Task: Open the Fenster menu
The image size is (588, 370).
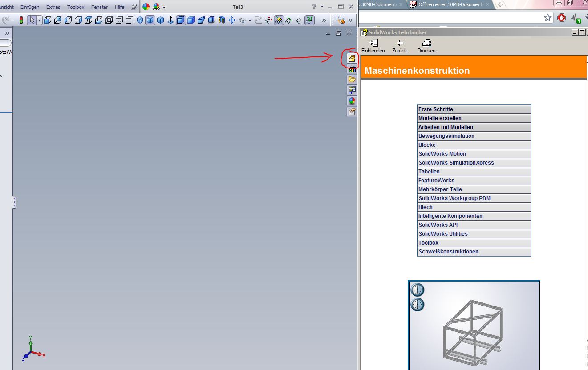Action: (x=99, y=7)
